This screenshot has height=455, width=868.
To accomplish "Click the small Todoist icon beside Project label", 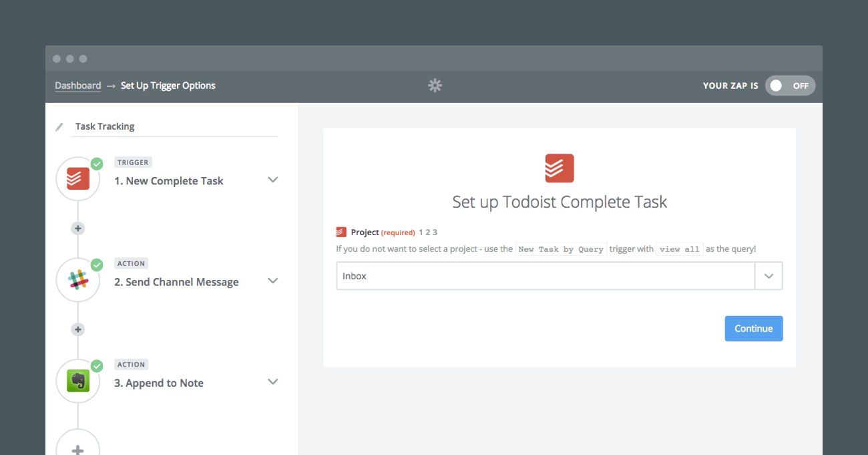I will [x=341, y=233].
